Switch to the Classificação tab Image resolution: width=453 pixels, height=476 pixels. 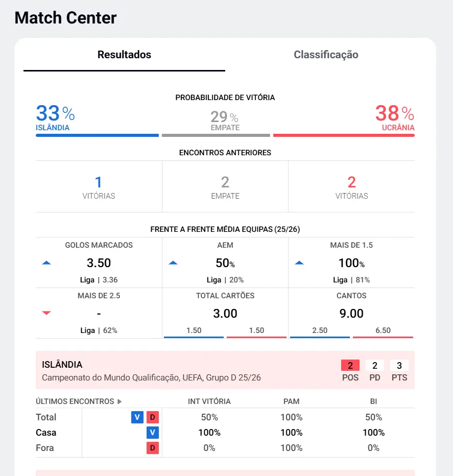click(x=326, y=55)
